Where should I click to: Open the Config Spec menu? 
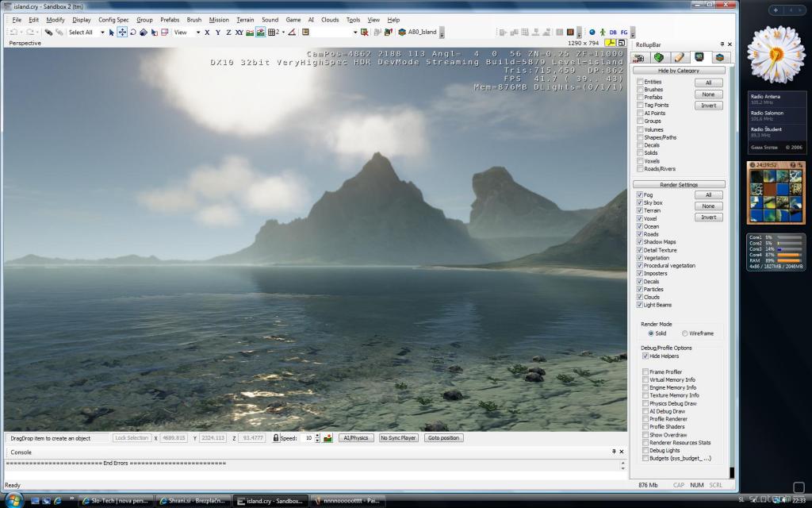pos(113,20)
